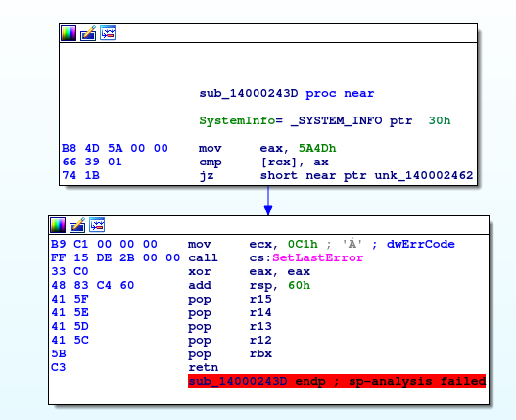Click the SetLastError function reference
The image size is (516, 420).
coord(317,257)
